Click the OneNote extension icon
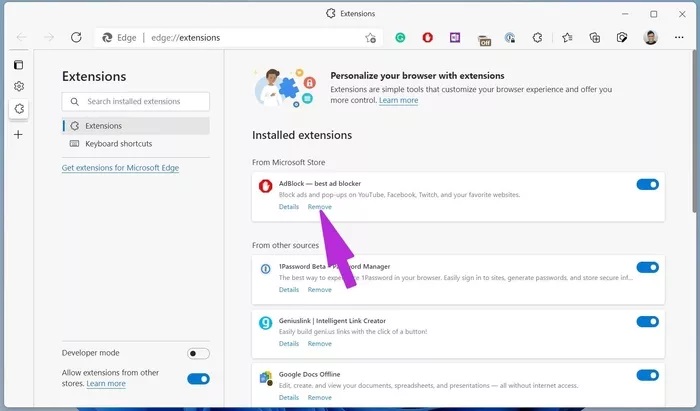 [455, 38]
